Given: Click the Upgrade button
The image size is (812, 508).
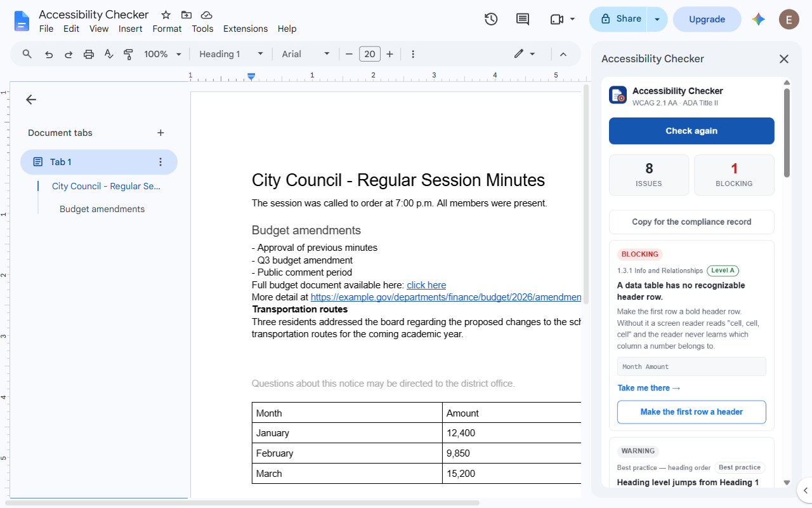Looking at the screenshot, I should pyautogui.click(x=707, y=19).
